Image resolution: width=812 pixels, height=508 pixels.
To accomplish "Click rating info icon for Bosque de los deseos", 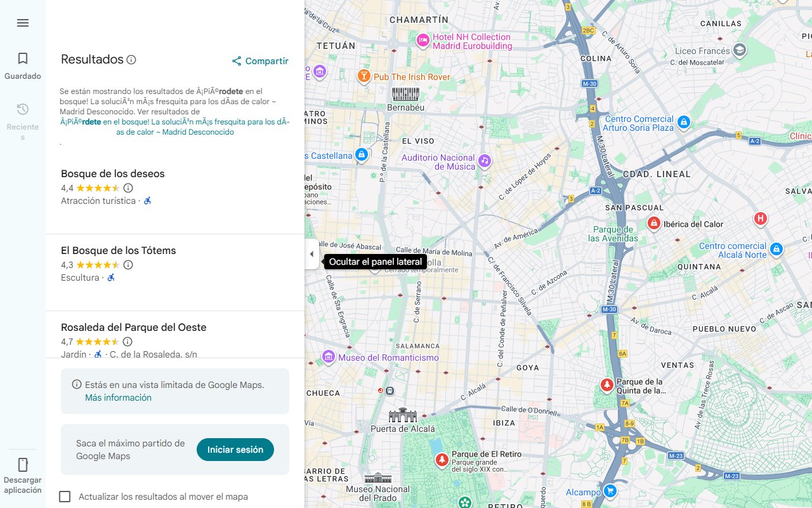I will coord(128,188).
